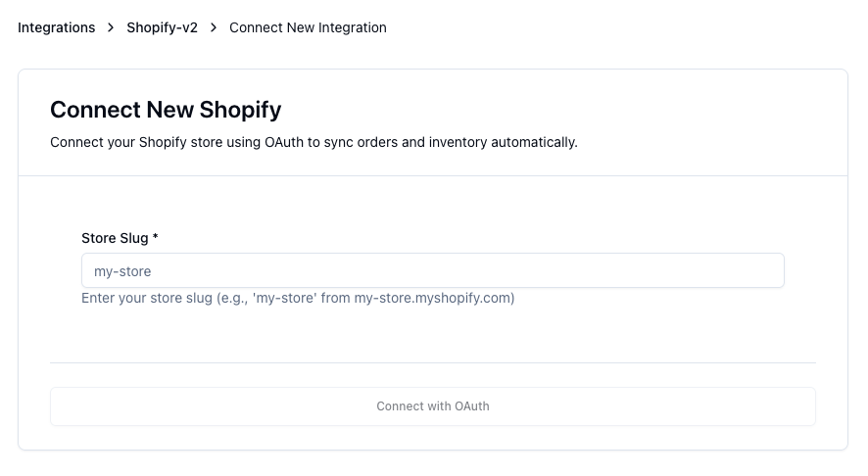Image resolution: width=868 pixels, height=476 pixels.
Task: Click the chevron after Integrations breadcrumb
Action: tap(111, 27)
